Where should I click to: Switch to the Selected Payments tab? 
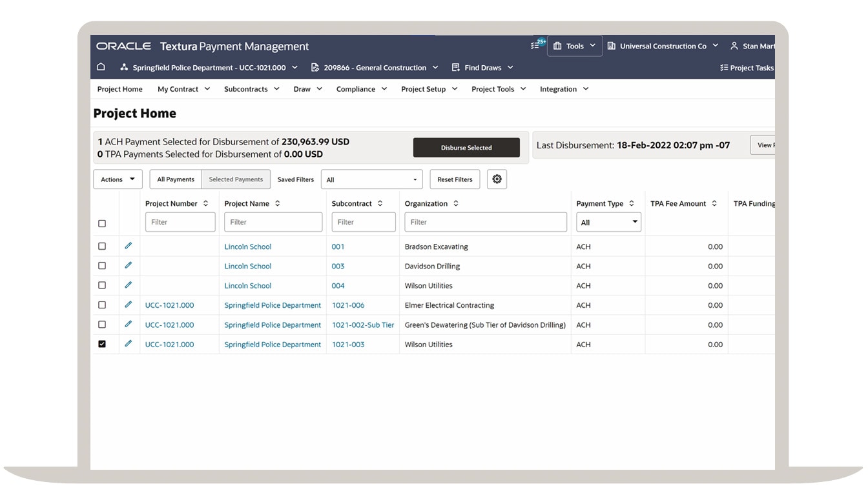(x=236, y=179)
